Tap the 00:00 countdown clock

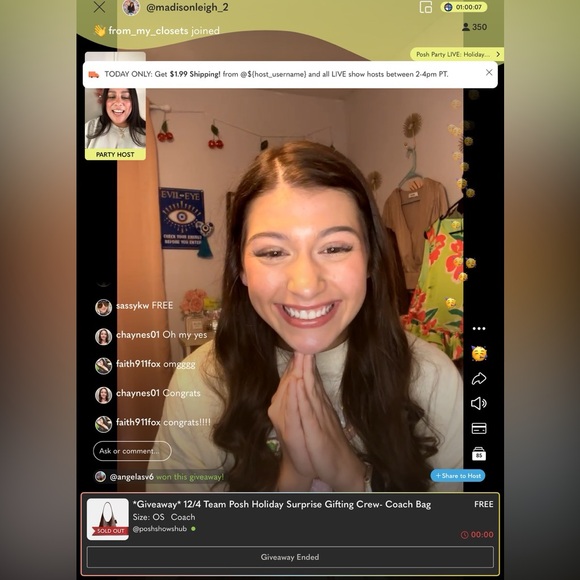pyautogui.click(x=477, y=535)
